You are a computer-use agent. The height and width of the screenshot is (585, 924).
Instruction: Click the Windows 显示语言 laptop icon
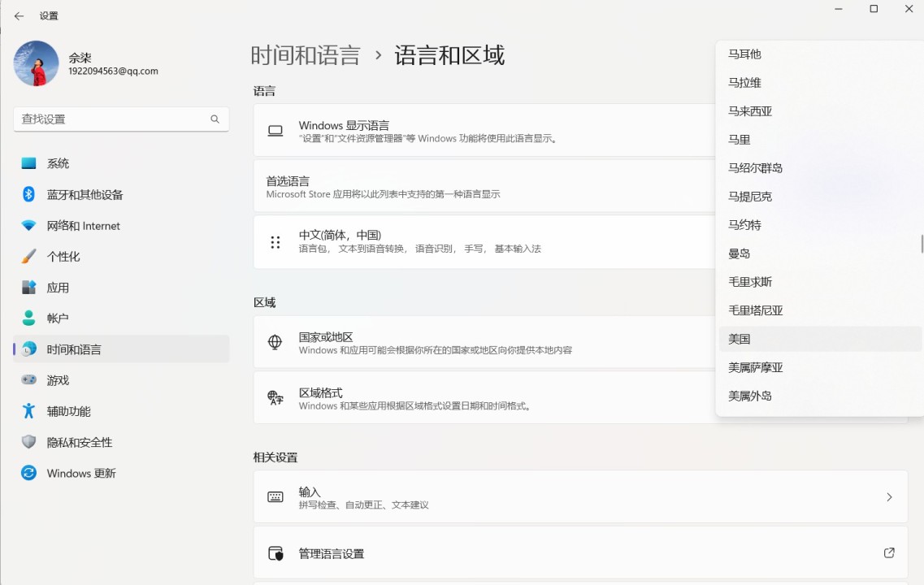pyautogui.click(x=275, y=131)
